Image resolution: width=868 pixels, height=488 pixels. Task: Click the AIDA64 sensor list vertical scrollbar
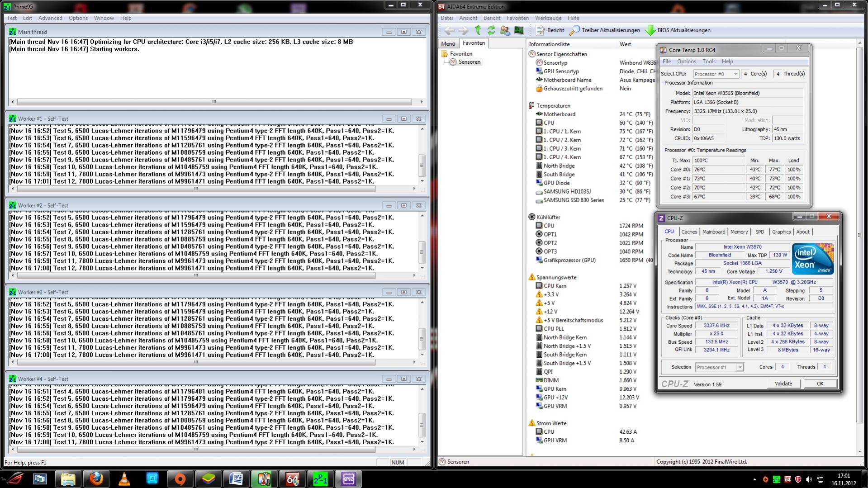(x=859, y=247)
